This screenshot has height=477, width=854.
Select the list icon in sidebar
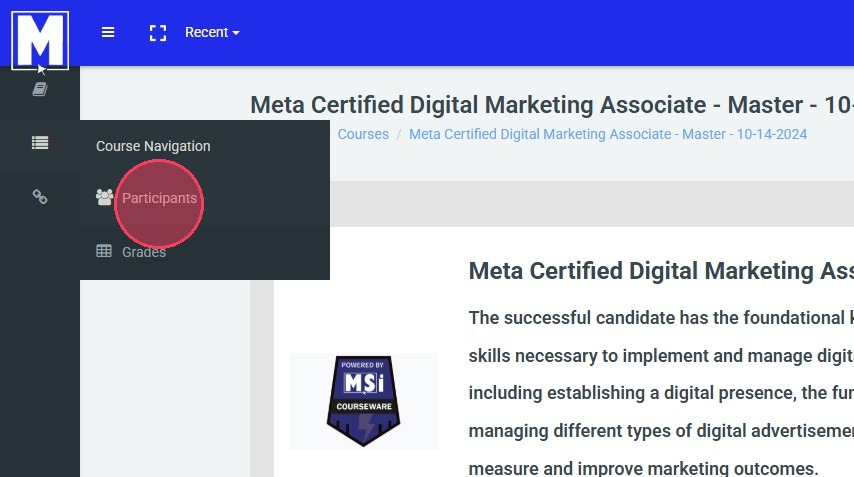point(40,143)
